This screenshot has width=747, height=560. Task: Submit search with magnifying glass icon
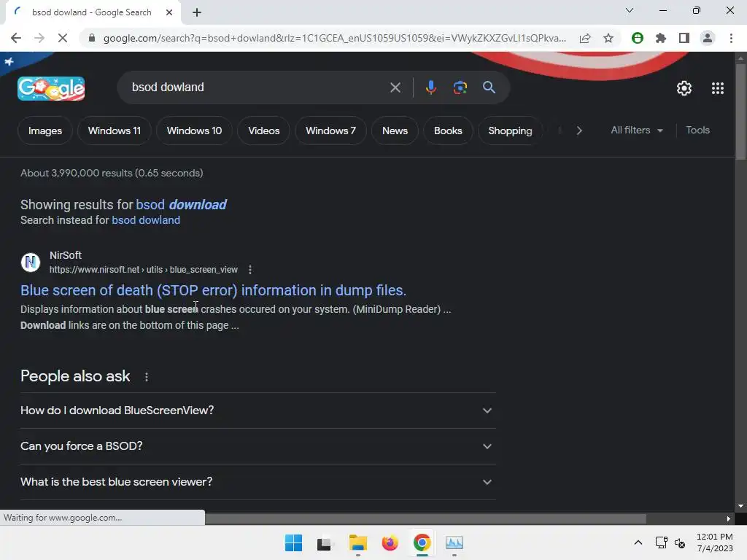[x=489, y=87]
